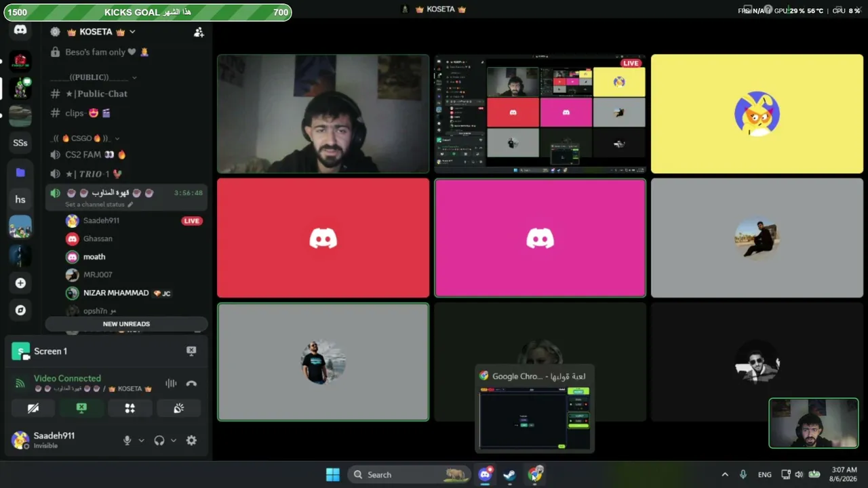Open the Public-Chat text channel
The height and width of the screenshot is (488, 868).
[126, 94]
